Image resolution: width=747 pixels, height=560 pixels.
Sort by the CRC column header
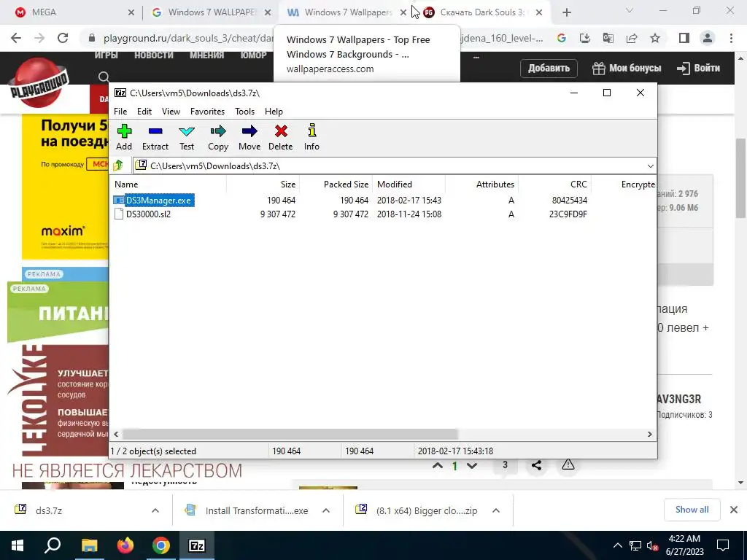click(554, 184)
